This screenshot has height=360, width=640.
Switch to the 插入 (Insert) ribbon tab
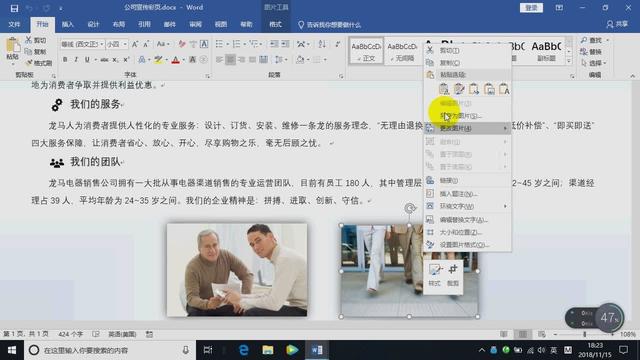pyautogui.click(x=67, y=24)
